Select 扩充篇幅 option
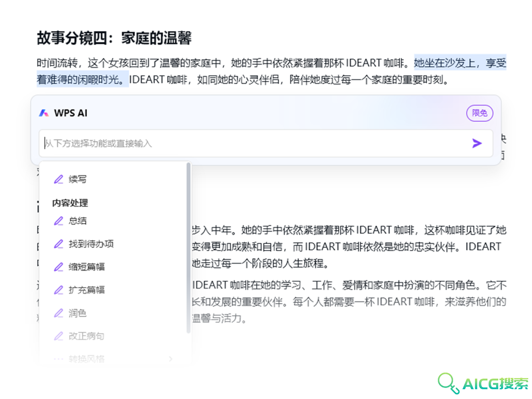The width and height of the screenshot is (532, 399). tap(87, 290)
